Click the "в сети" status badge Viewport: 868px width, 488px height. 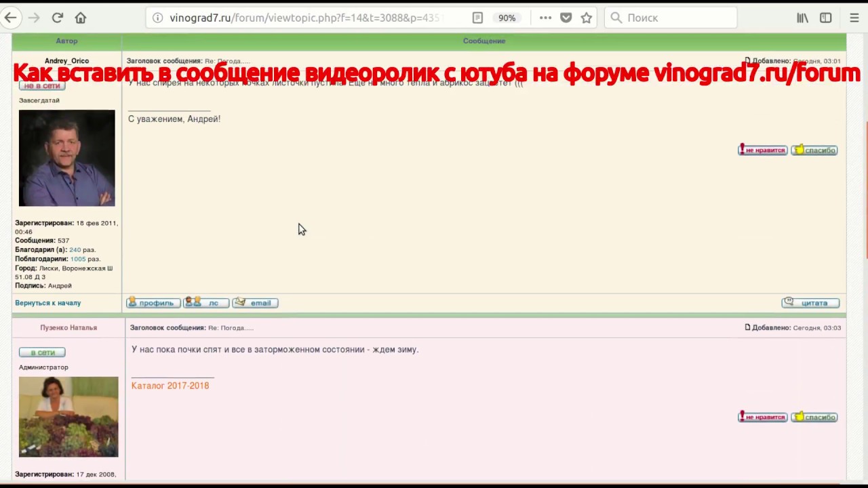pyautogui.click(x=42, y=352)
